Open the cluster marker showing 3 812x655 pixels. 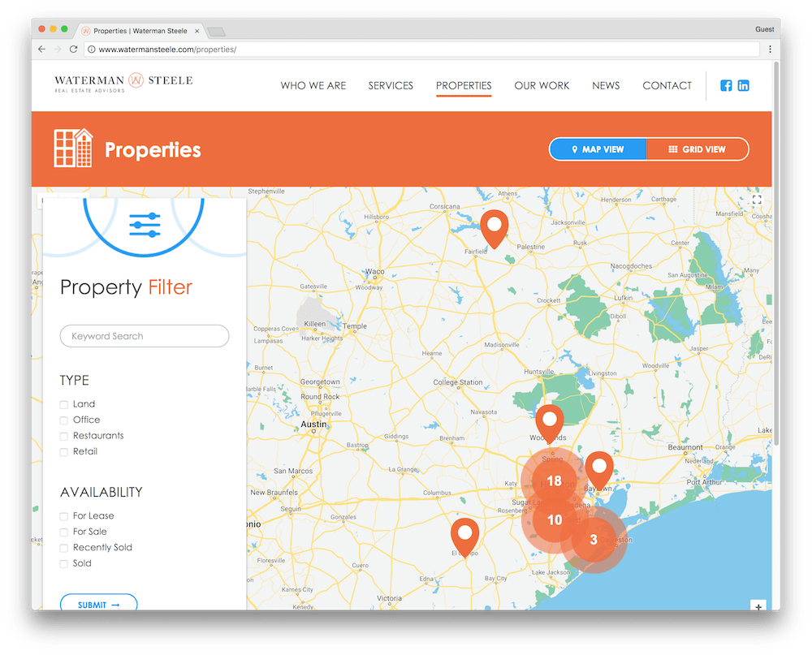coord(594,540)
